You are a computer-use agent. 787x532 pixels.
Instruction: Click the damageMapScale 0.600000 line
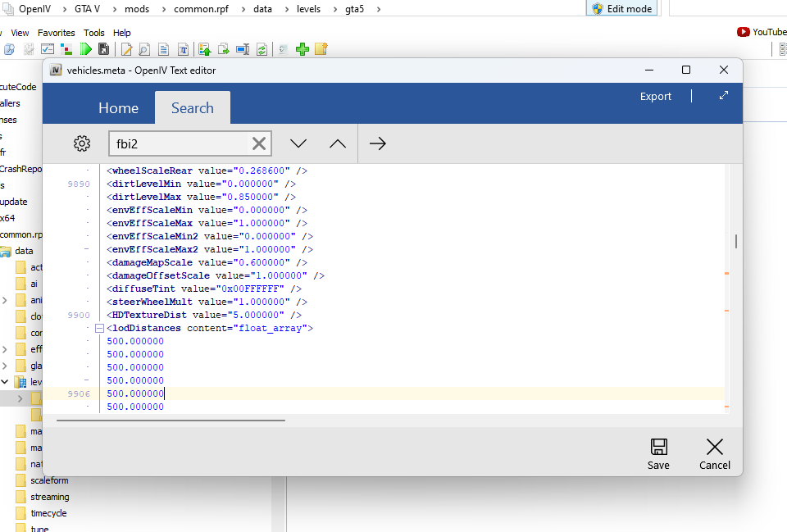(x=207, y=263)
